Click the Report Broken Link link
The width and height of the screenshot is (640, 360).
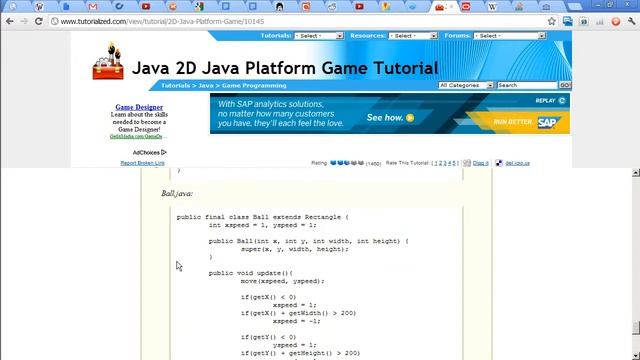142,163
